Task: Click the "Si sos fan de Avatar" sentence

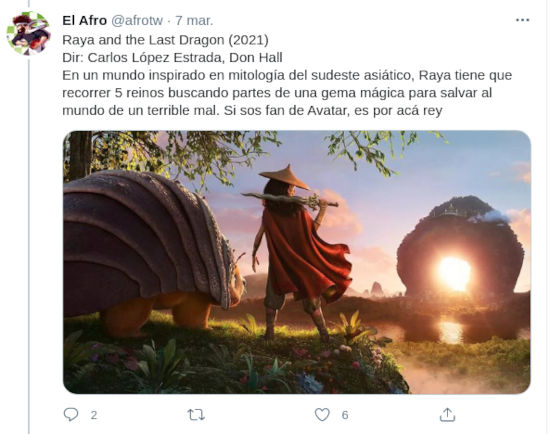Action: pyautogui.click(x=333, y=111)
